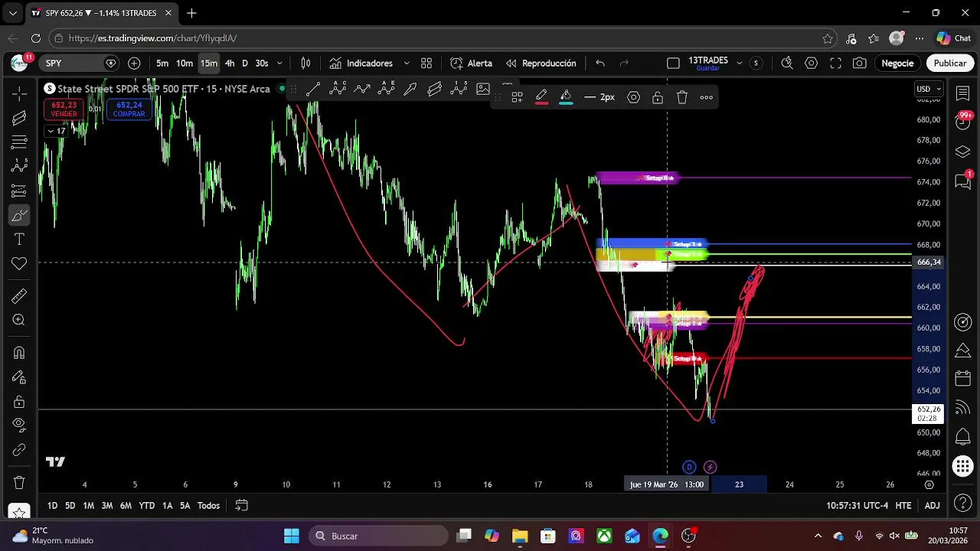
Task: Start bar Reproducción replay mode
Action: pyautogui.click(x=541, y=64)
